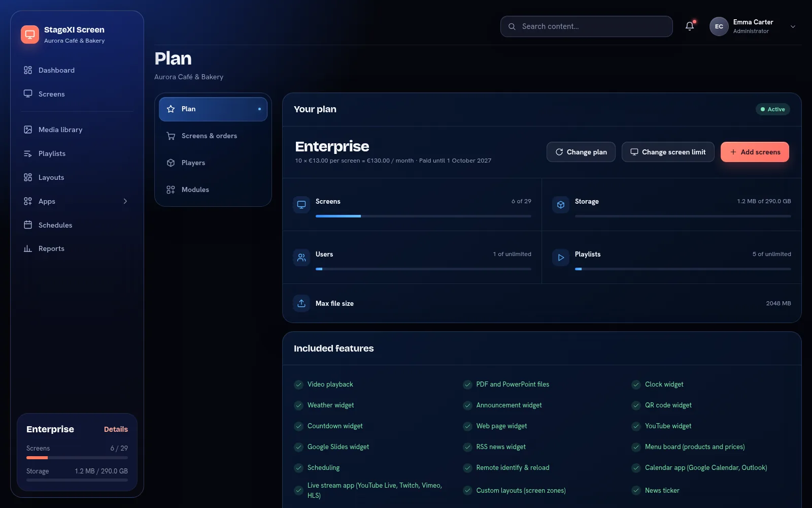Click the Playlists play icon tile
This screenshot has width=812, height=508.
(x=561, y=258)
